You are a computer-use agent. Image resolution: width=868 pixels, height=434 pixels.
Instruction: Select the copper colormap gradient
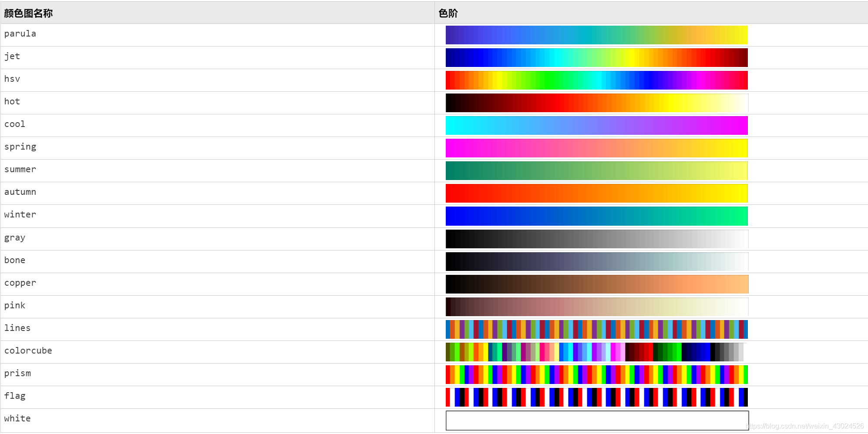596,284
